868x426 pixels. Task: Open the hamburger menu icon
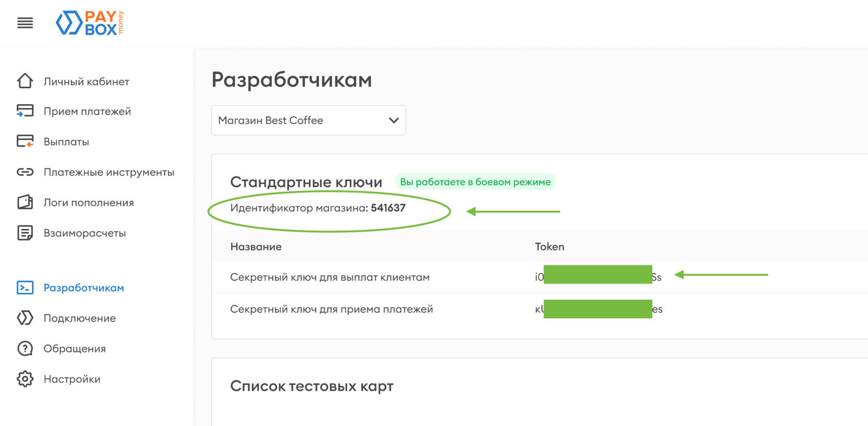[25, 23]
